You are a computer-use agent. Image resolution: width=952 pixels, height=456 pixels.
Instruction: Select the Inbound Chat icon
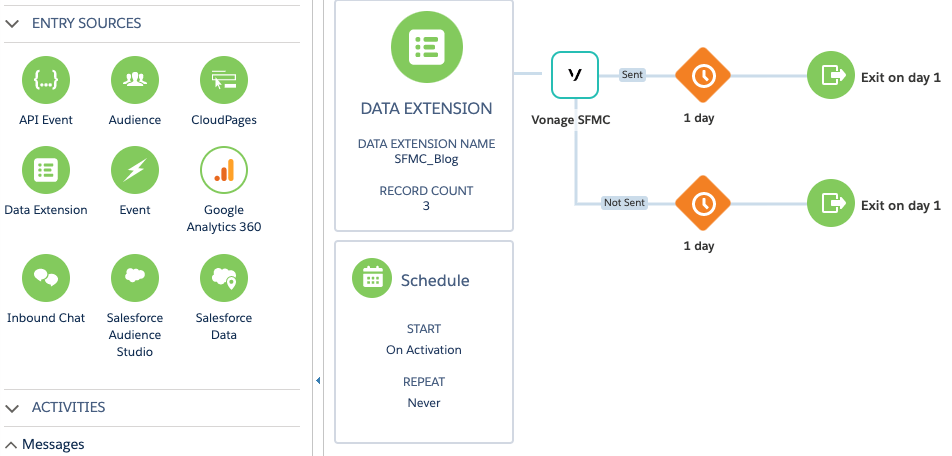[x=46, y=278]
